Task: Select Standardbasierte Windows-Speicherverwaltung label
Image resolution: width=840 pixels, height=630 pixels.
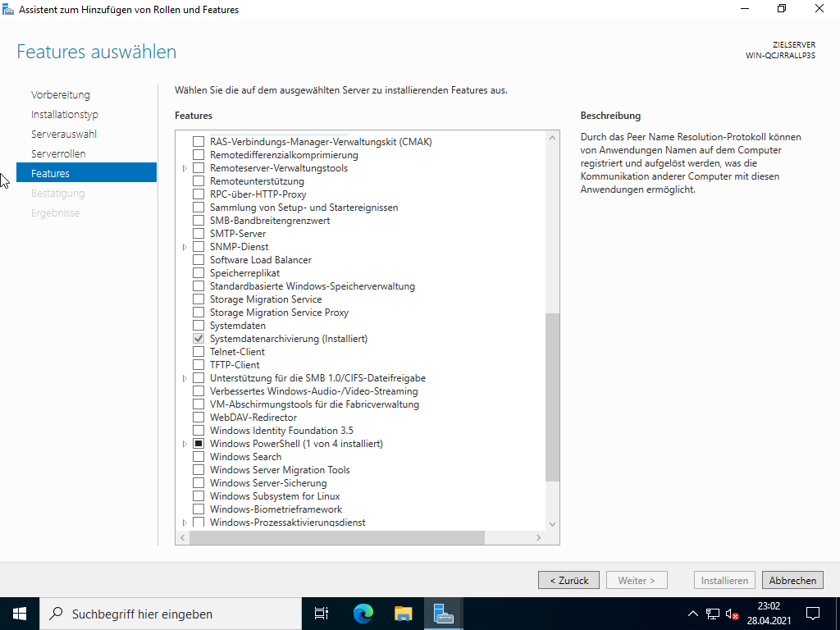Action: [313, 286]
